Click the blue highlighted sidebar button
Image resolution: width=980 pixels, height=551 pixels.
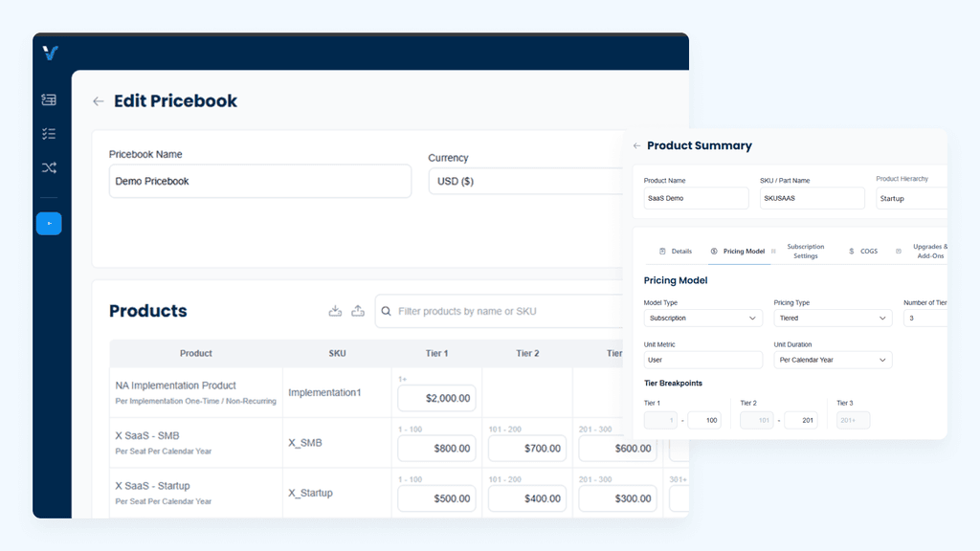tap(49, 223)
